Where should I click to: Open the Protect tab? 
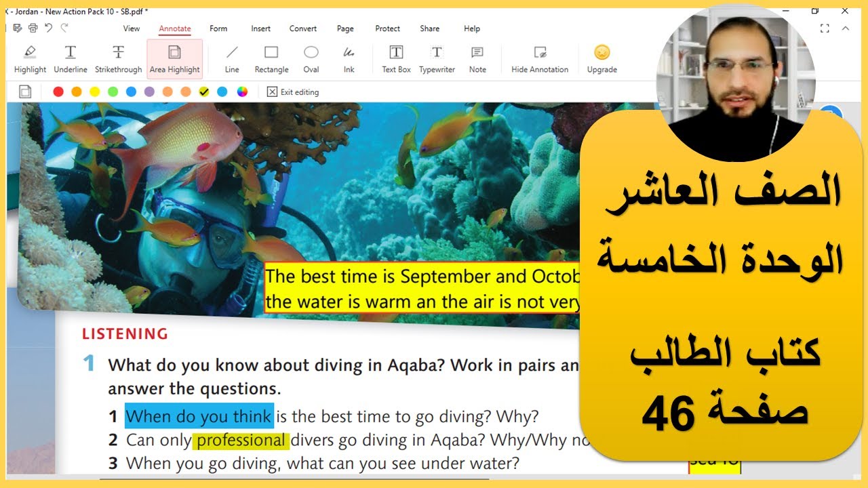coord(388,28)
